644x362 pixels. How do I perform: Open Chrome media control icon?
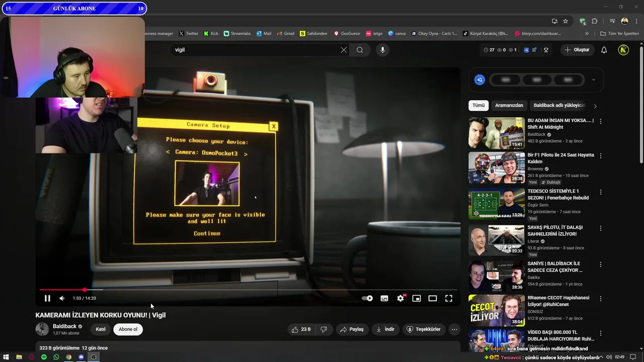(x=612, y=21)
